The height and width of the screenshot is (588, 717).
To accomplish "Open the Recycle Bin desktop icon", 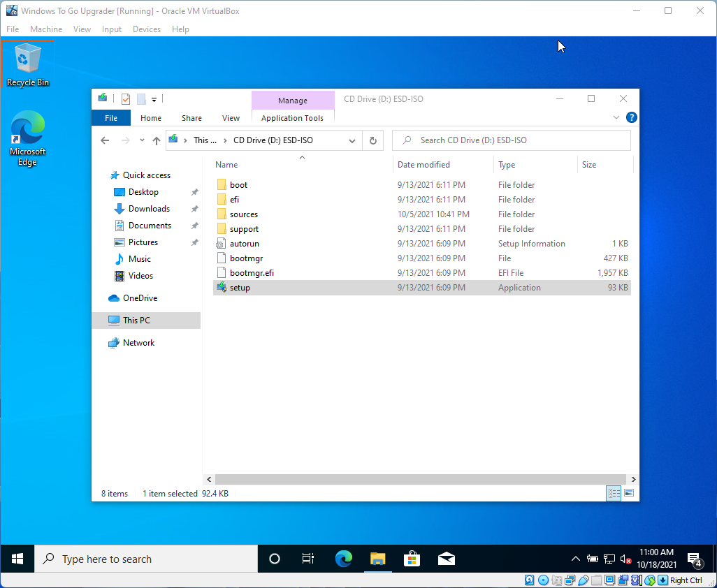I will [28, 64].
